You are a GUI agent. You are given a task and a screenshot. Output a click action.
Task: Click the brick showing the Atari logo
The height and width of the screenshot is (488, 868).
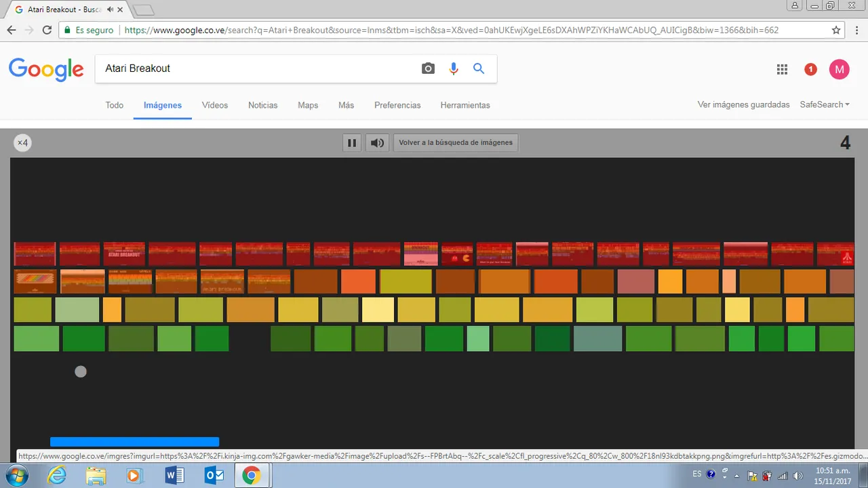[835, 254]
